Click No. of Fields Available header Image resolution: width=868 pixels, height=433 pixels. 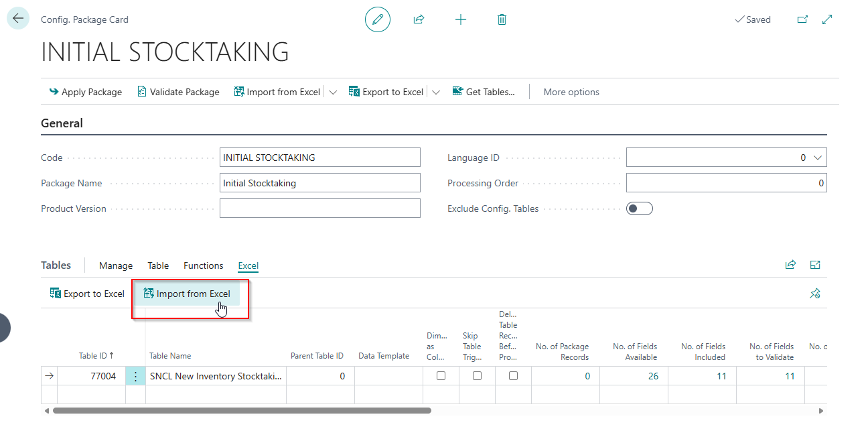[x=635, y=351]
